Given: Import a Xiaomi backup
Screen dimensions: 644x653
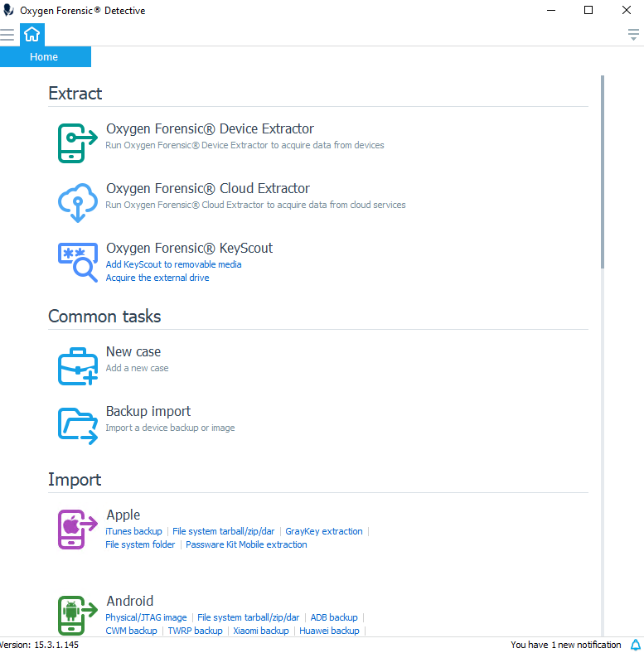Looking at the screenshot, I should coord(261,631).
